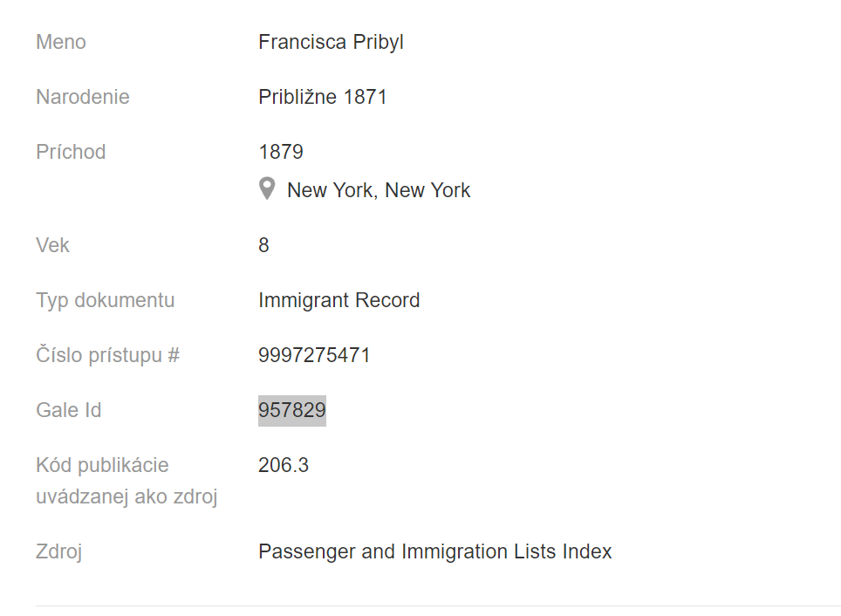Click the name Francisca Pribyl

(x=331, y=42)
